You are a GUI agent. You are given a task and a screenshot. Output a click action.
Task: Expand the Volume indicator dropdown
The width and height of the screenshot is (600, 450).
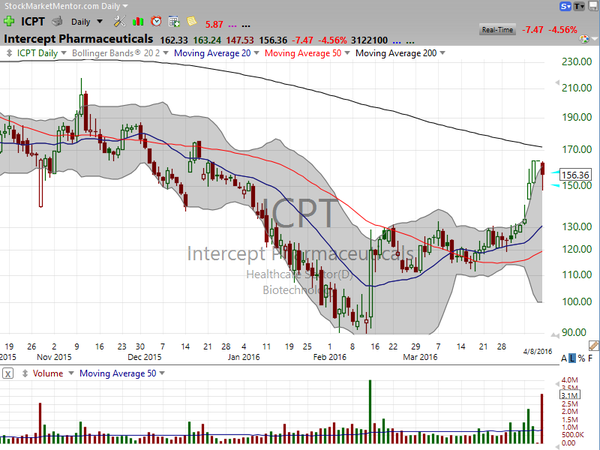click(71, 373)
